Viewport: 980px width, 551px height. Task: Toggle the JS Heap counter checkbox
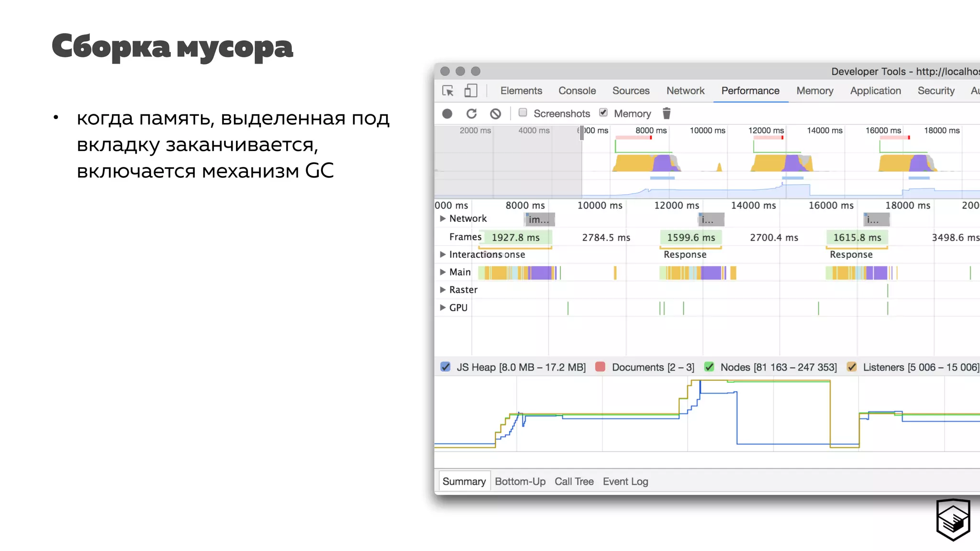[445, 367]
